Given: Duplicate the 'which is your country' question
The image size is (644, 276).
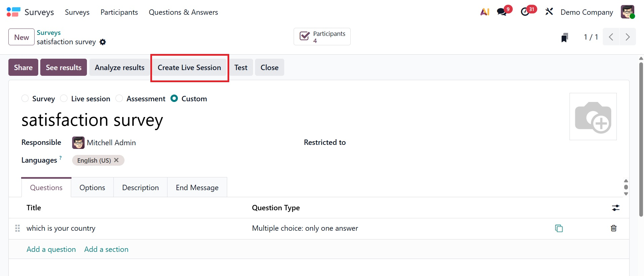Looking at the screenshot, I should click(559, 228).
